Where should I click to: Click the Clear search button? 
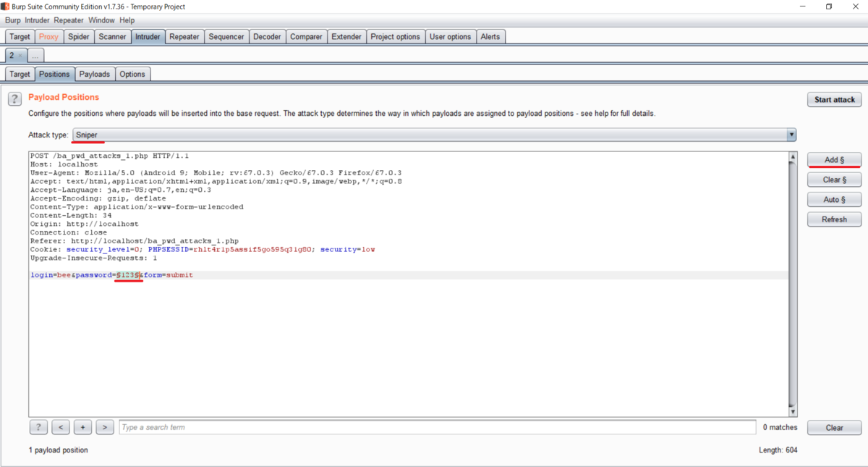(835, 428)
